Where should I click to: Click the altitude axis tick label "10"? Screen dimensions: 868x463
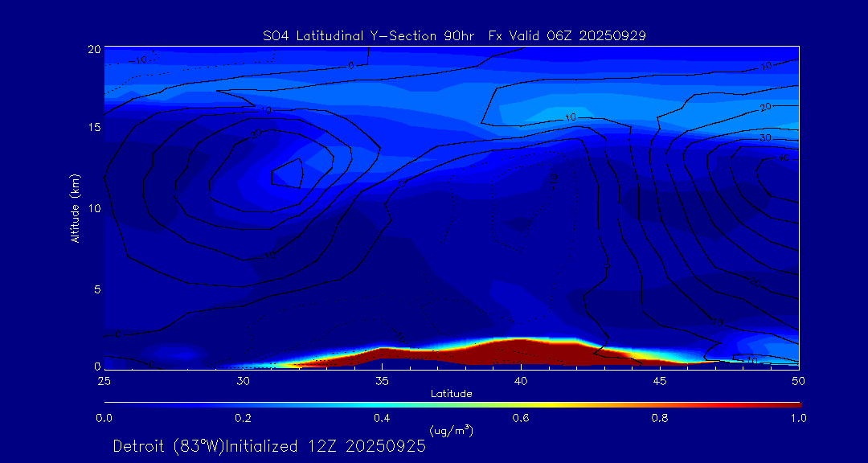[x=94, y=208]
